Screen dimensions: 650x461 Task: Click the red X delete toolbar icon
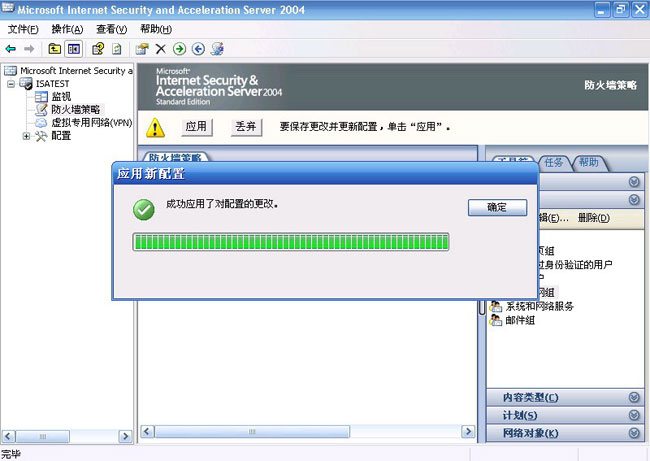(x=160, y=48)
